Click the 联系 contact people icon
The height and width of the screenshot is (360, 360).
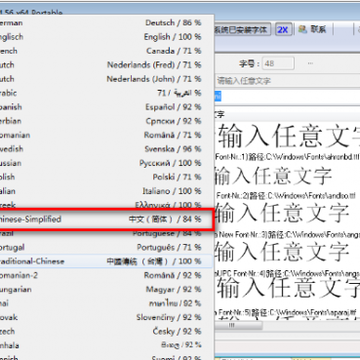[303, 29]
